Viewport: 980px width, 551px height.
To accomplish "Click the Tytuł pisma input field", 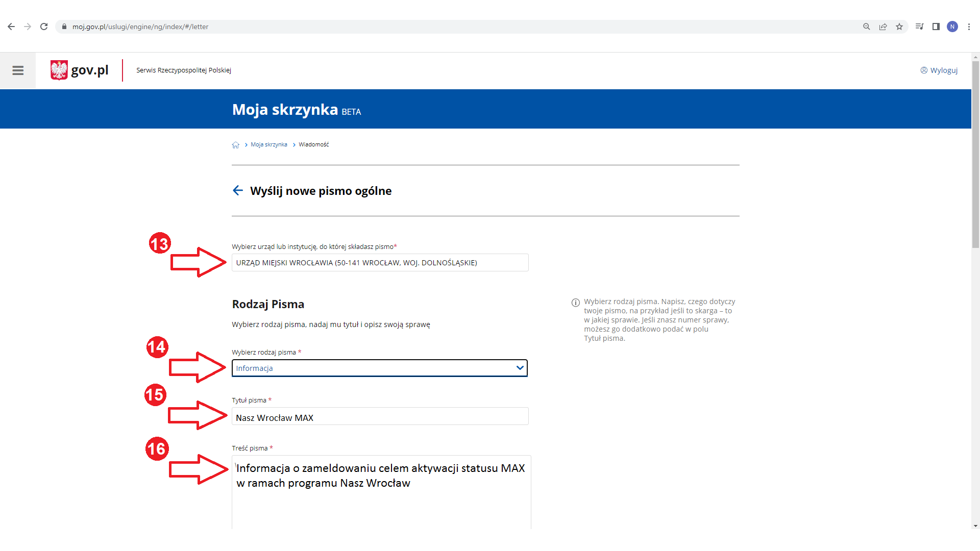I will [380, 416].
